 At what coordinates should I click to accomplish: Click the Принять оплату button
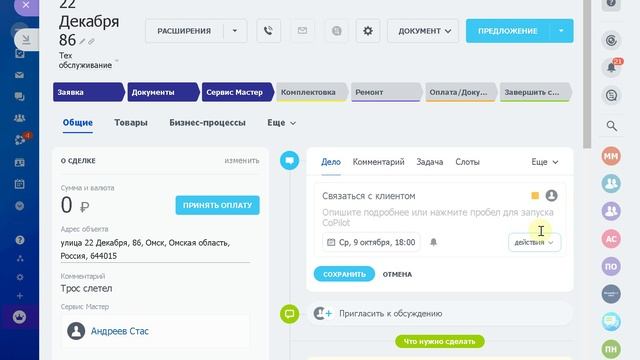218,205
